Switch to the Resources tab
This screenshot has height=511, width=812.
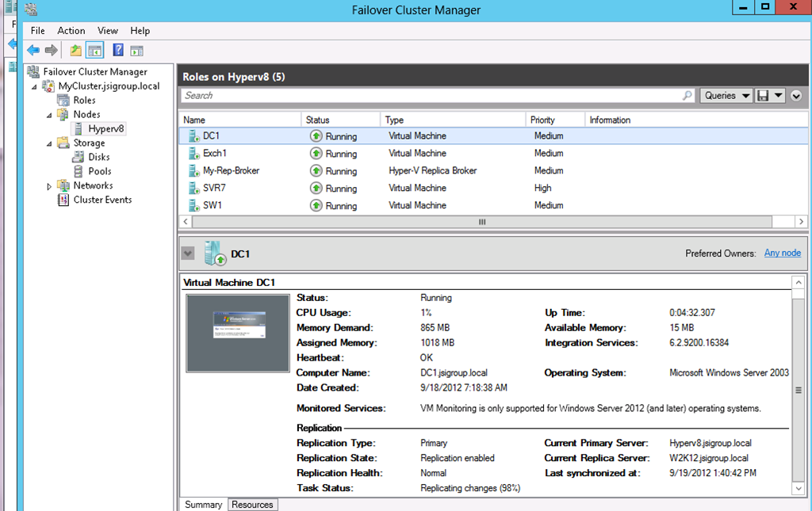coord(252,505)
